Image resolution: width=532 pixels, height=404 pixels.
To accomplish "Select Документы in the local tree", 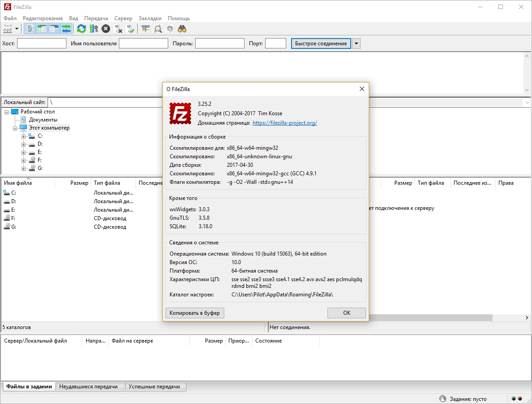I will click(43, 120).
